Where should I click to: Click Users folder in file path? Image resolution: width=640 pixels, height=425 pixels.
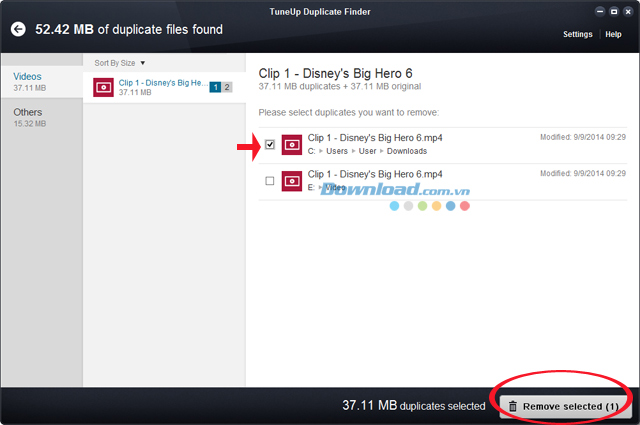(x=337, y=151)
